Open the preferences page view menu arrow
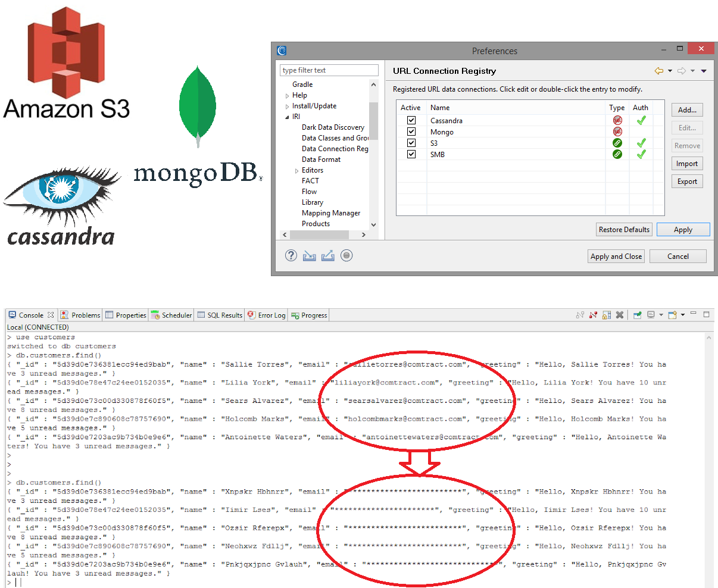Screen dimensions: 718x588 click(704, 71)
